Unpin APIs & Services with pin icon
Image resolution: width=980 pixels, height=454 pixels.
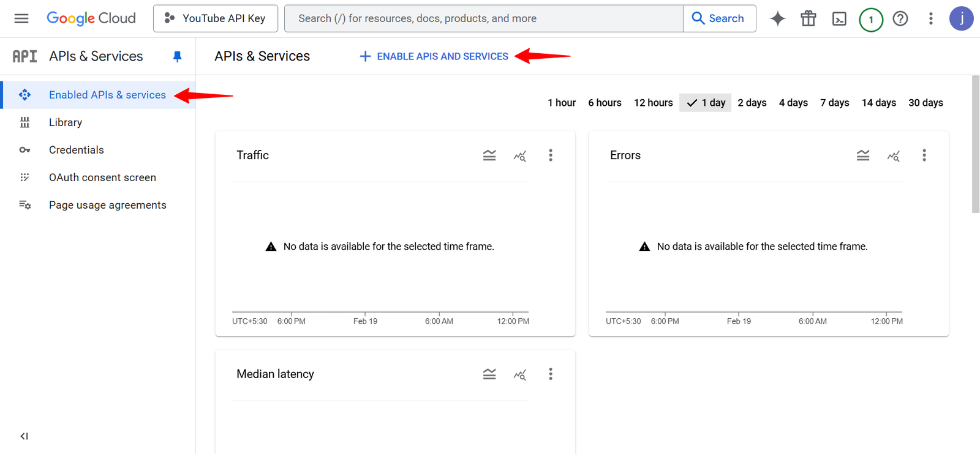pos(177,56)
